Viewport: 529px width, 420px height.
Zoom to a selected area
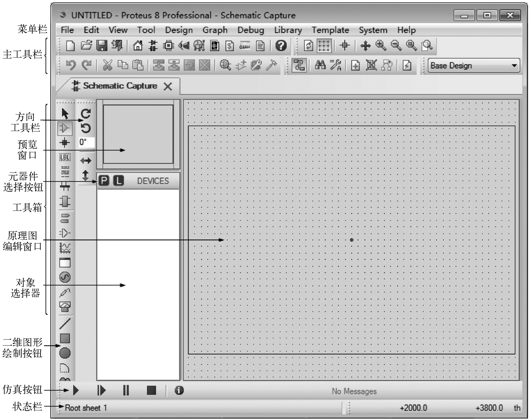tap(427, 45)
